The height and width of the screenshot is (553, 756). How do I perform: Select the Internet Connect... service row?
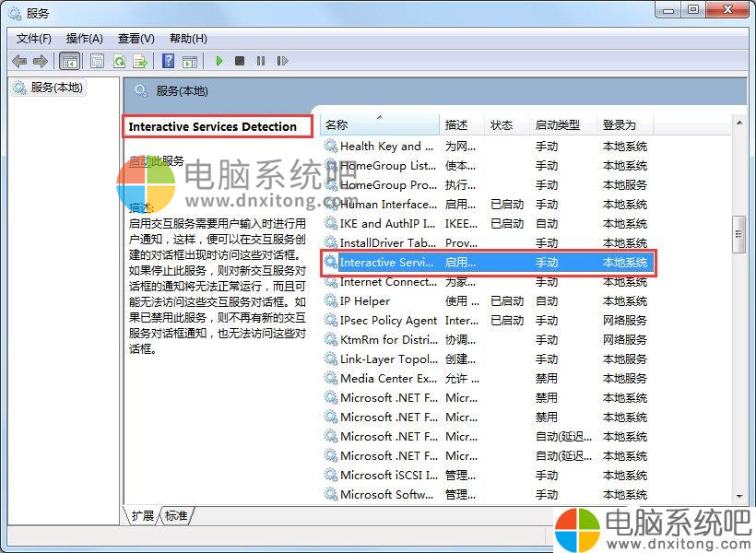tap(487, 281)
